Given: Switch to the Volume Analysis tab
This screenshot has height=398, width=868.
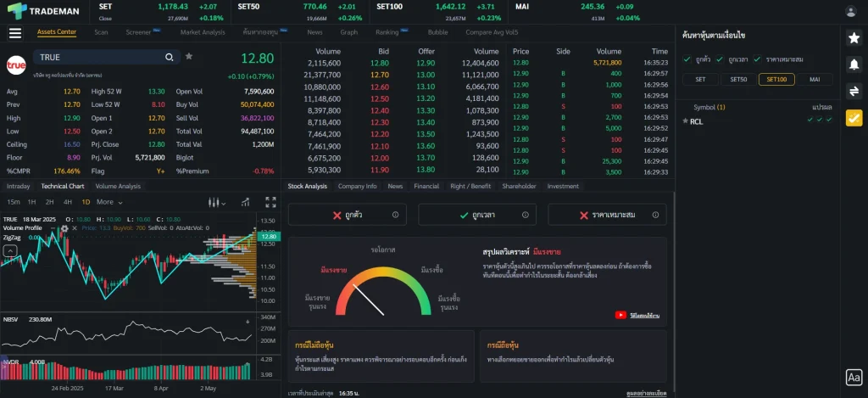Looking at the screenshot, I should [x=118, y=186].
